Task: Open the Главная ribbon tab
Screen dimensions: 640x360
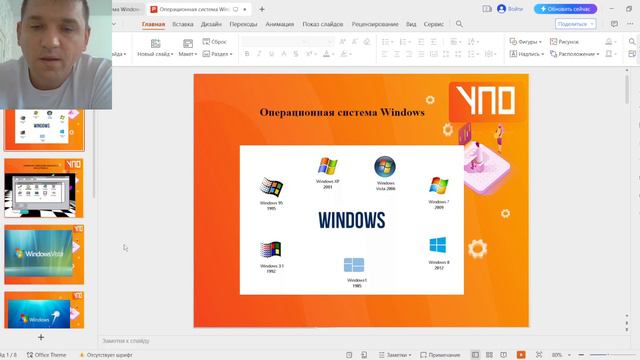Action: click(x=153, y=24)
